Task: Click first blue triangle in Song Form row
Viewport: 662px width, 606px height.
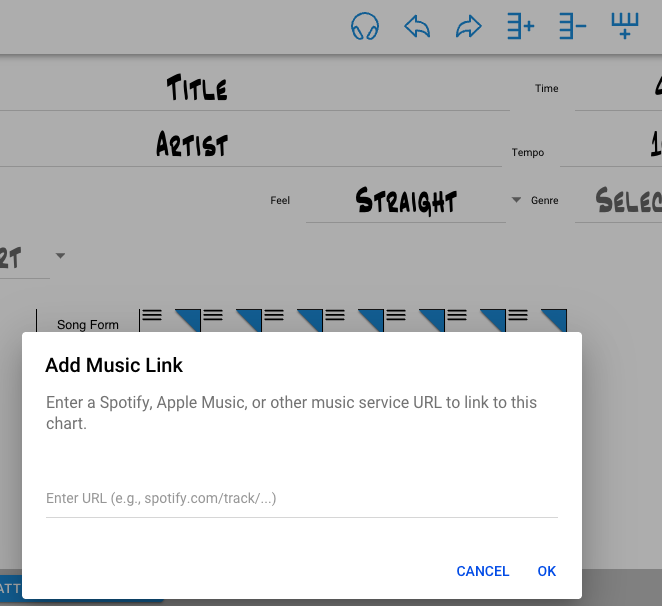Action: 189,320
